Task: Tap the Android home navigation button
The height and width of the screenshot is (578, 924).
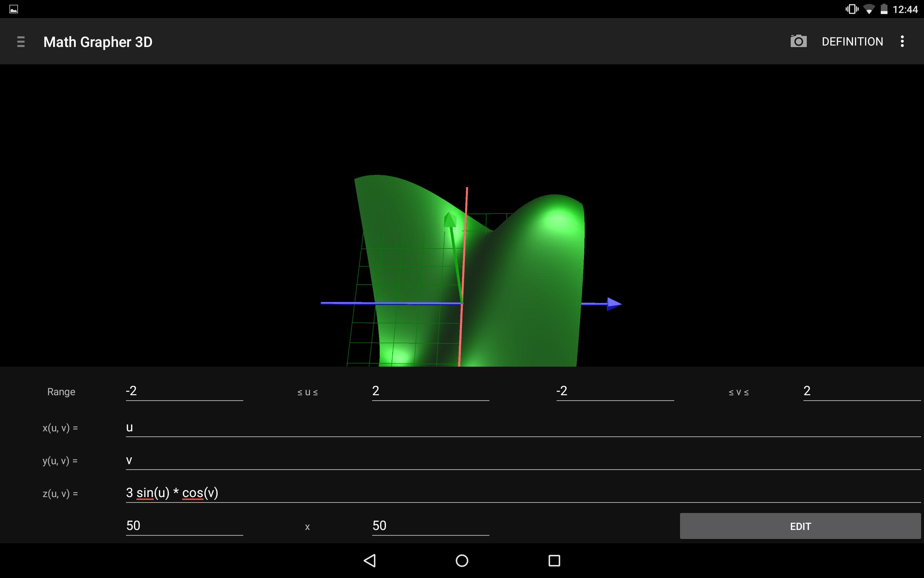Action: pos(462,560)
